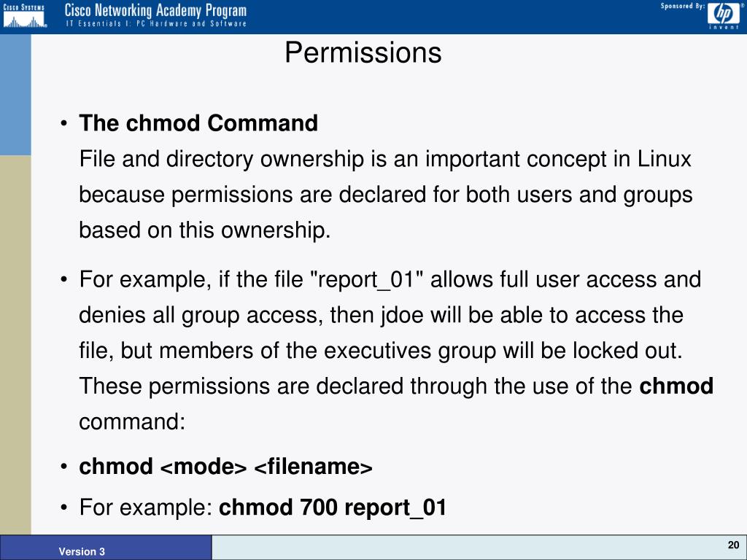The image size is (747, 560).
Task: Click the "chmod 700 report_01" example command
Action: pos(333,507)
